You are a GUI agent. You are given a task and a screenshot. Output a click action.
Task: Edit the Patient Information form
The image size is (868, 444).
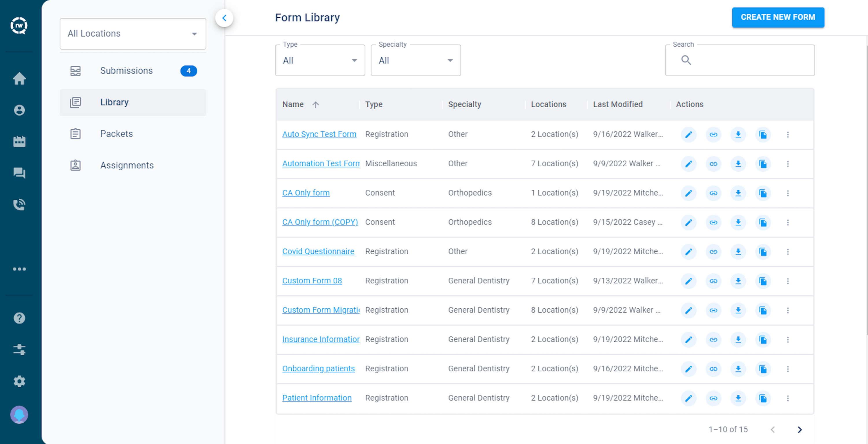(x=689, y=399)
